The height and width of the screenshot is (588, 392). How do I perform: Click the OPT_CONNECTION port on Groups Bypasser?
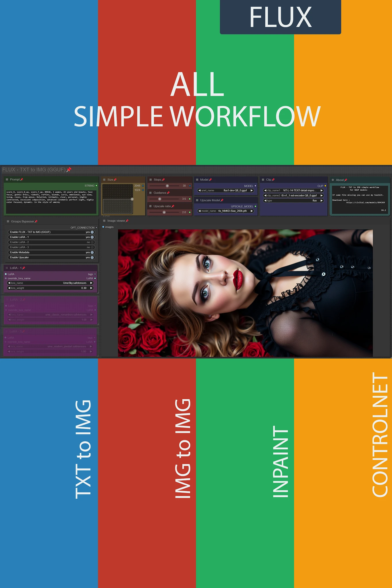96,228
